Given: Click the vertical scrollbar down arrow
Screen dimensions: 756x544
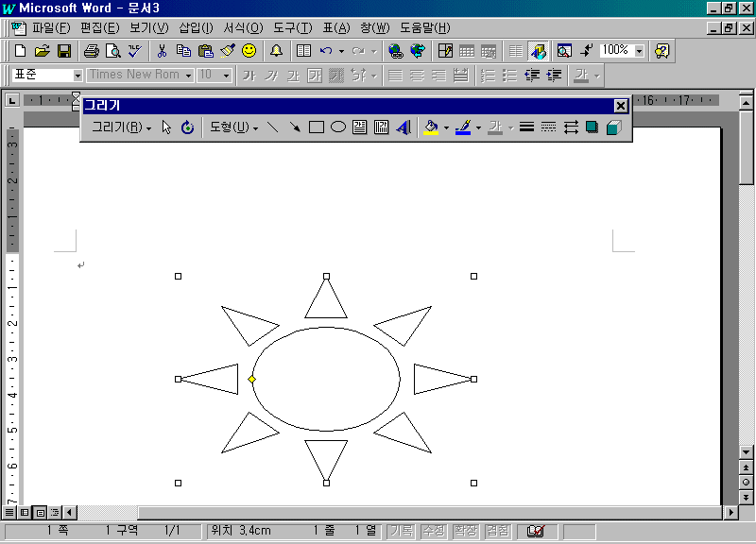Looking at the screenshot, I should tap(746, 452).
